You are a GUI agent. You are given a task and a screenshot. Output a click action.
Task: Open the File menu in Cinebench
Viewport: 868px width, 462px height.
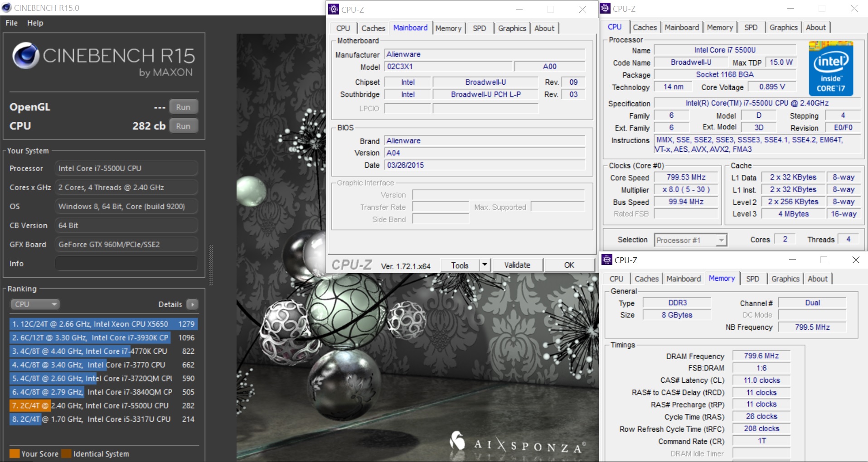point(12,23)
